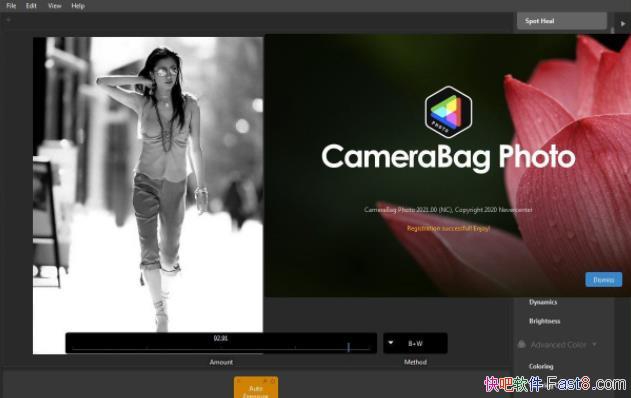Open the Dynamics adjustment
Viewport: 631px width, 398px height.
(x=543, y=302)
